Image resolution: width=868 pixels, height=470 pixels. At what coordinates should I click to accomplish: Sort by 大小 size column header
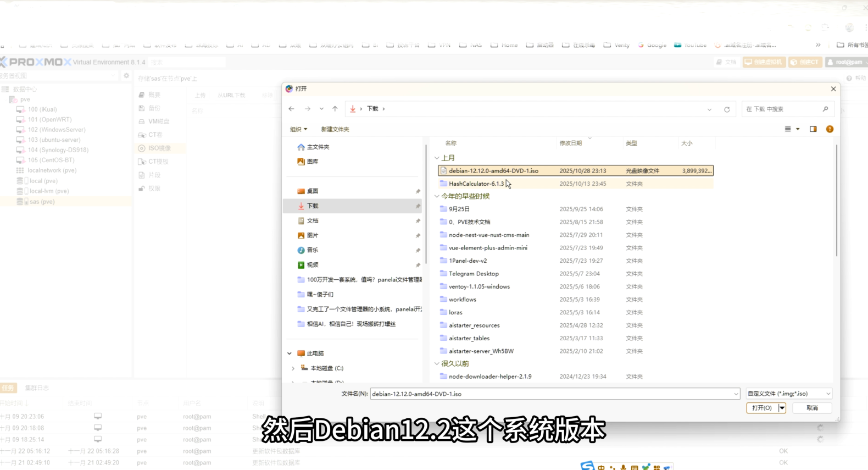(x=687, y=143)
